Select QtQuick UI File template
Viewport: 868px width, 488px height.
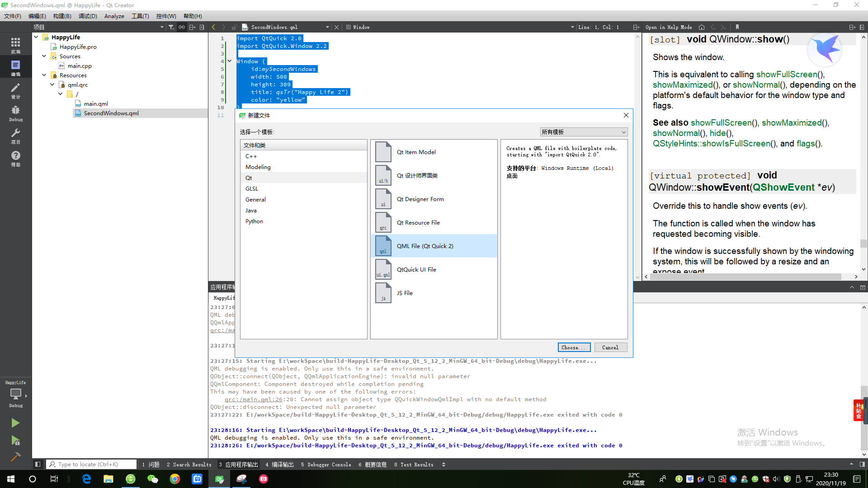point(416,270)
